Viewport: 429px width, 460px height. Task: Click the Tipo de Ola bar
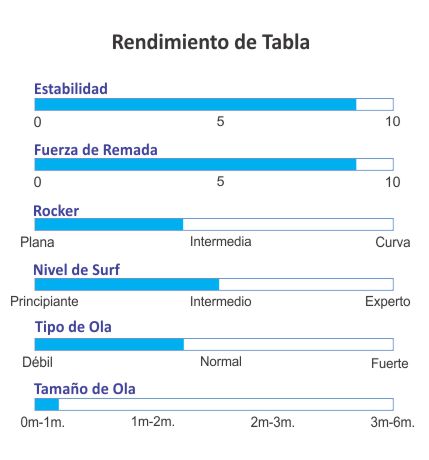click(214, 344)
